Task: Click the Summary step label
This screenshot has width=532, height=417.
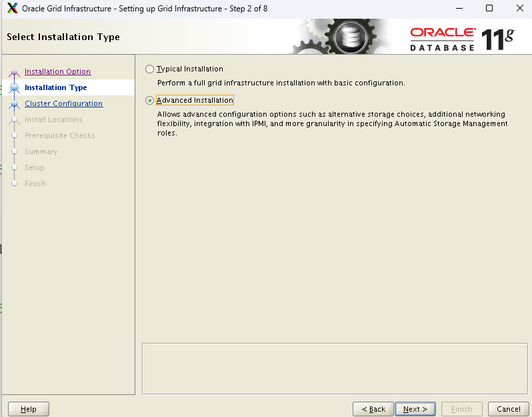Action: coord(41,151)
